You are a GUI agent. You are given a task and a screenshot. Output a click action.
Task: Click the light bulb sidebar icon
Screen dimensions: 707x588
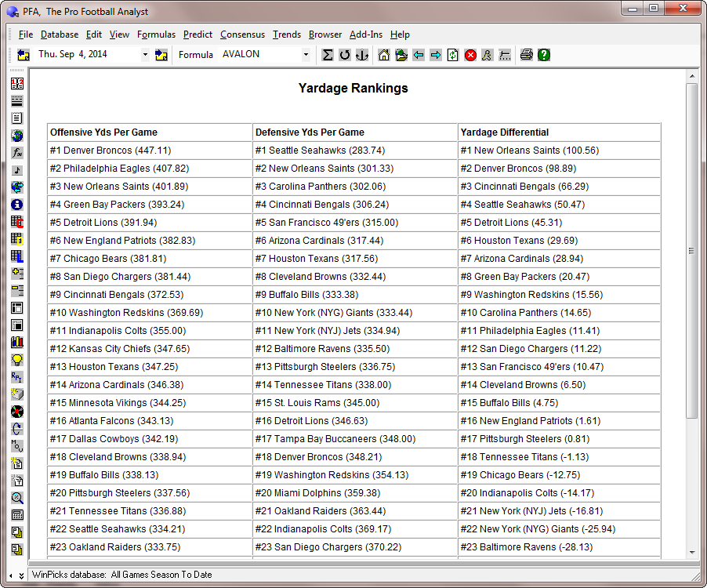coord(17,360)
